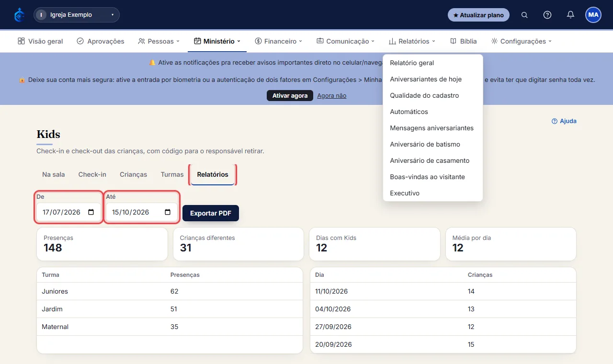This screenshot has width=613, height=364.
Task: Click the Até date field
Action: click(x=142, y=212)
